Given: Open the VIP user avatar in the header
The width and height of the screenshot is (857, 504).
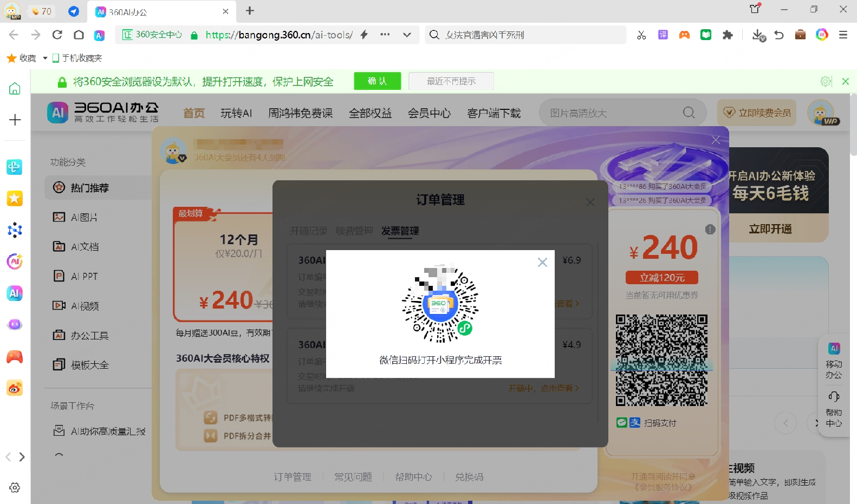Looking at the screenshot, I should tap(822, 113).
